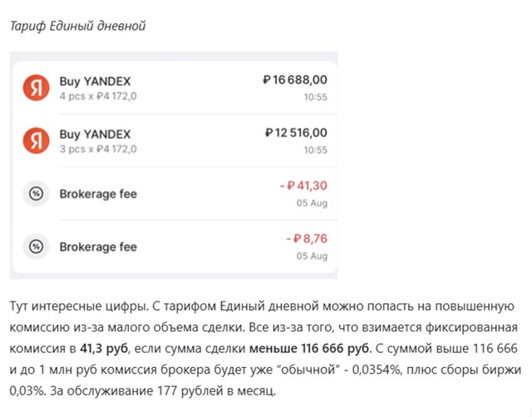The image size is (532, 417).
Task: Click the transactions screenshot image
Action: tap(174, 165)
